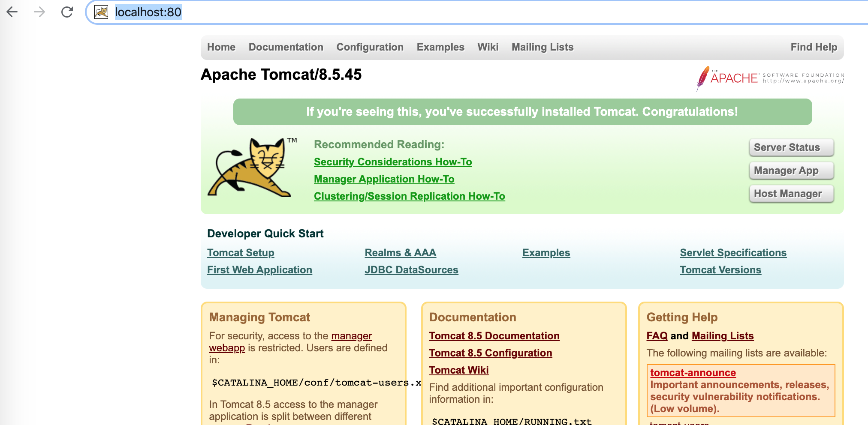This screenshot has height=425, width=868.
Task: Open Tomcat 8.5 Documentation link
Action: coord(494,336)
